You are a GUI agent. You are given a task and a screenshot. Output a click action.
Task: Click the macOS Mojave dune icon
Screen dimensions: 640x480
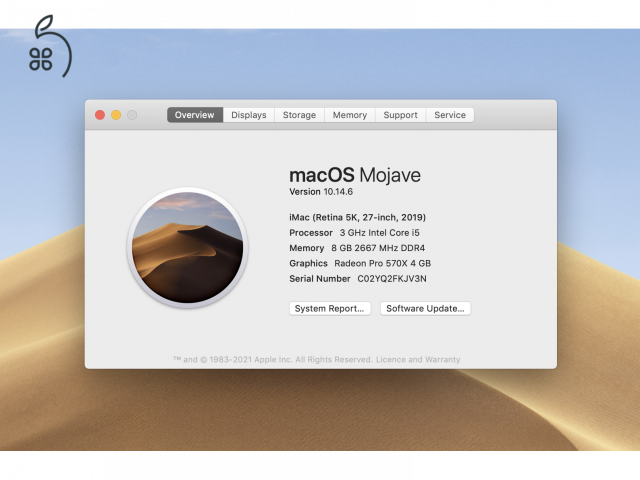click(187, 247)
